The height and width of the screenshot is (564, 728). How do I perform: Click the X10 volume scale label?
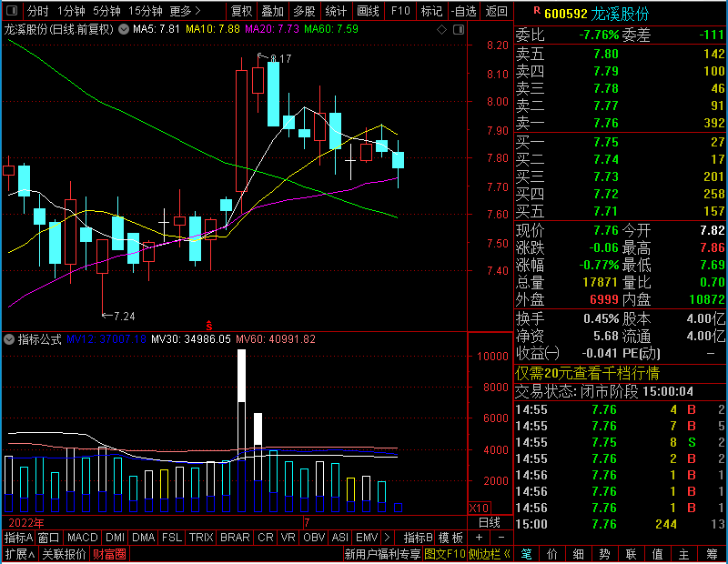click(x=479, y=508)
